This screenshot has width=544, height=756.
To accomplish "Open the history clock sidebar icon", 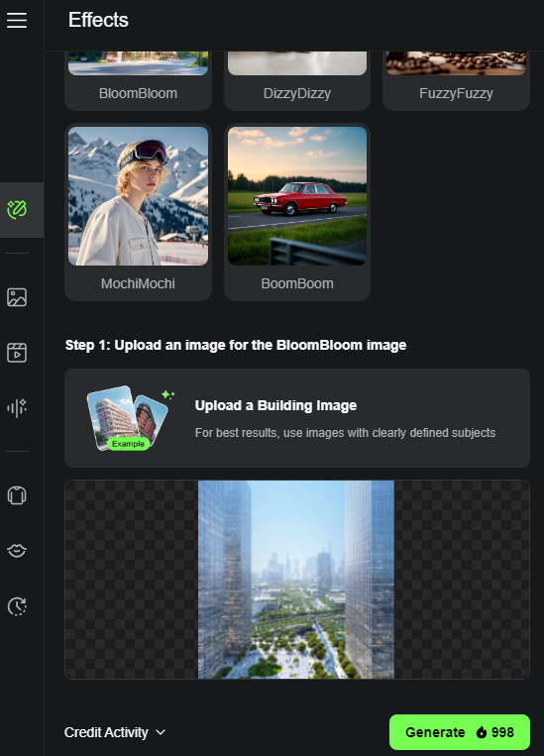I will [x=17, y=606].
